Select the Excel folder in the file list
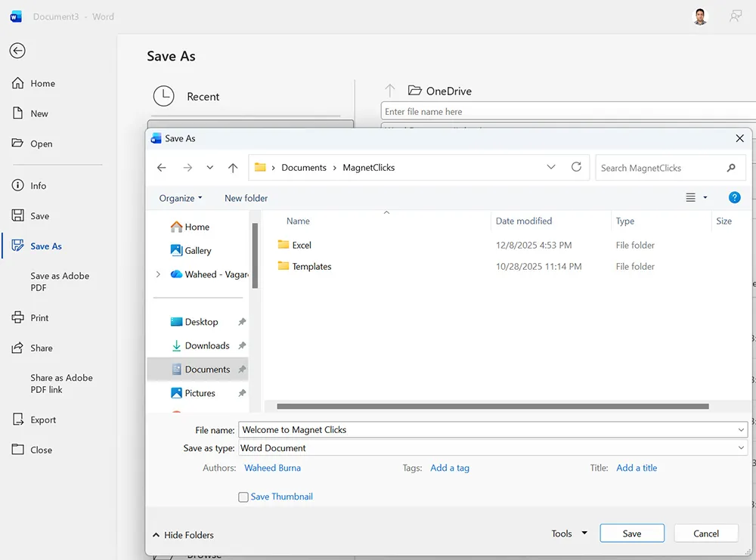Screen dimensions: 756x560 coord(301,245)
